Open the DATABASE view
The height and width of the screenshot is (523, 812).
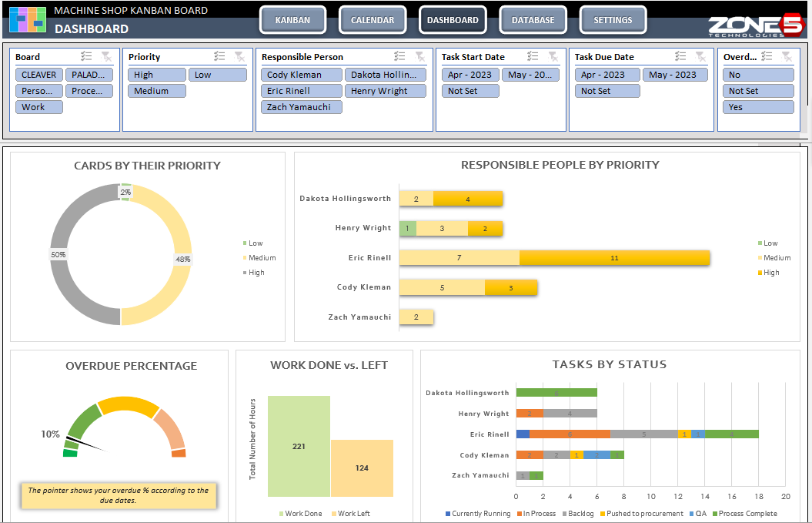533,20
